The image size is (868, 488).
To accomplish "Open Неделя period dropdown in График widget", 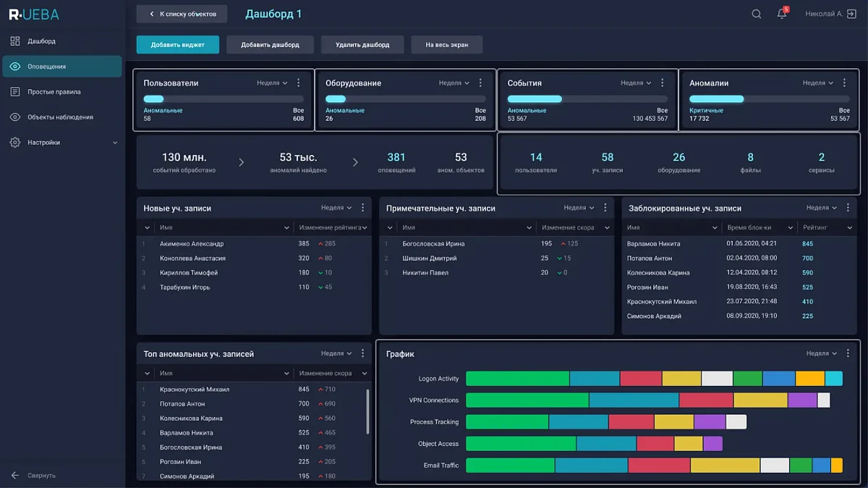I will [x=822, y=353].
